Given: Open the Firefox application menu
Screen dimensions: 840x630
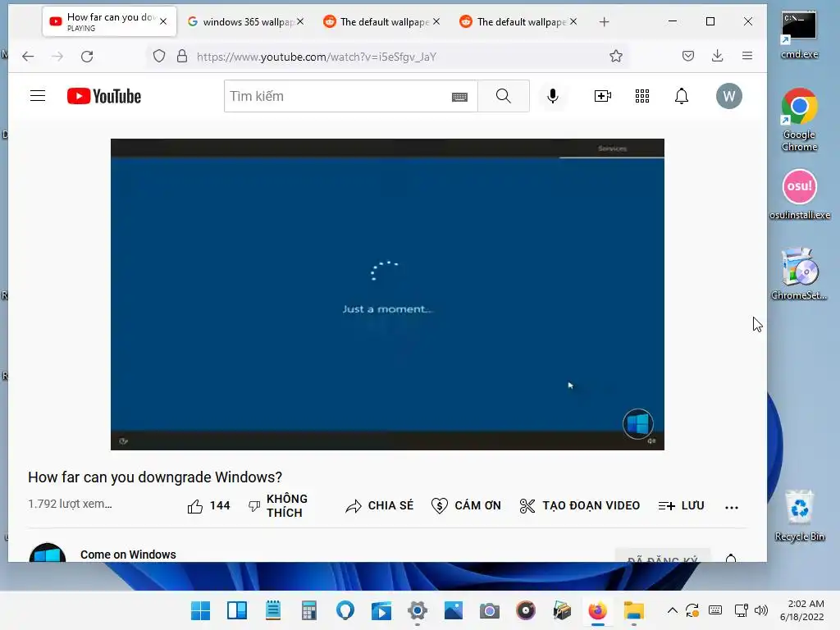Looking at the screenshot, I should [x=747, y=57].
